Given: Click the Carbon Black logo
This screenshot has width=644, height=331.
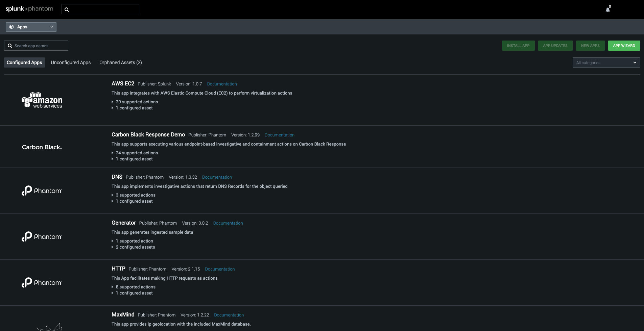Looking at the screenshot, I should point(42,147).
